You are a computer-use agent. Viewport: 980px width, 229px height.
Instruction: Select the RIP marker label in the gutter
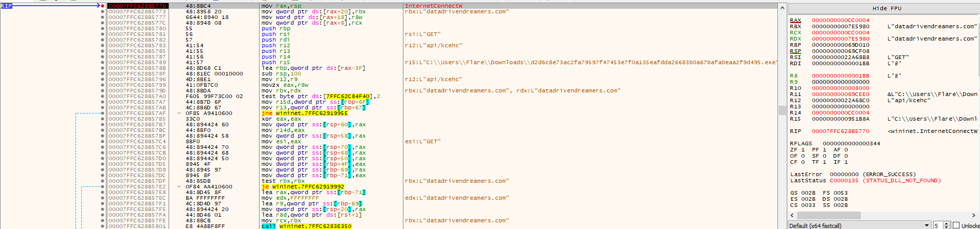click(x=6, y=6)
